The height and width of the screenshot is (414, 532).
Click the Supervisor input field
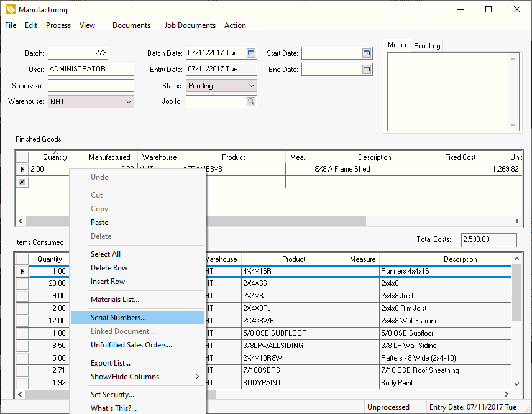pos(91,85)
